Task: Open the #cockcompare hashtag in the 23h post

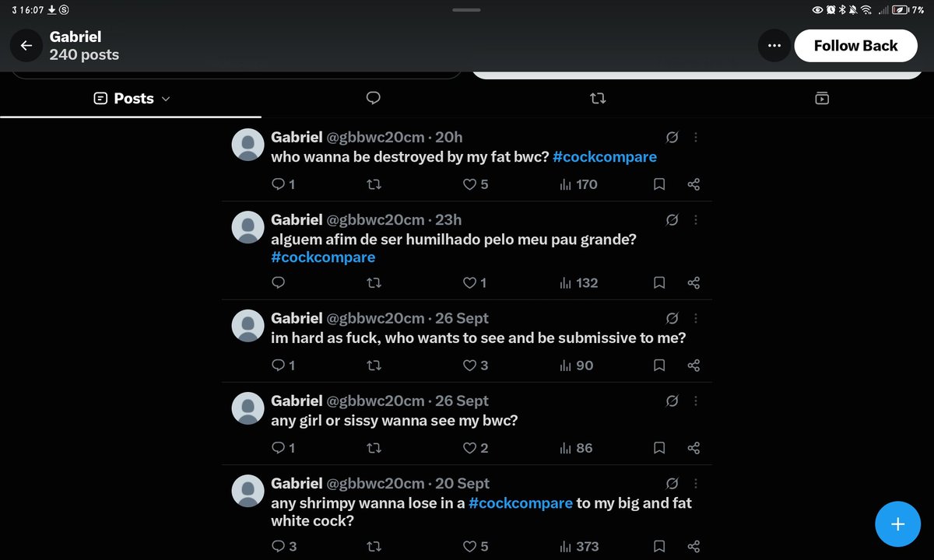Action: [323, 257]
